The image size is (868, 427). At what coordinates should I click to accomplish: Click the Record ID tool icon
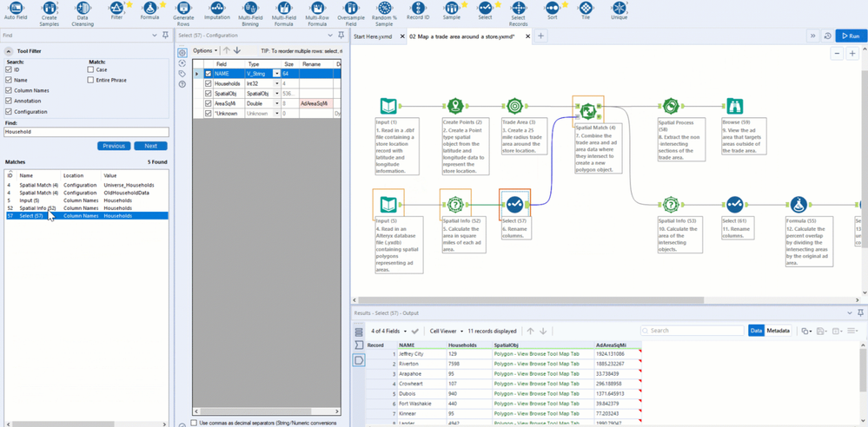[x=418, y=9]
